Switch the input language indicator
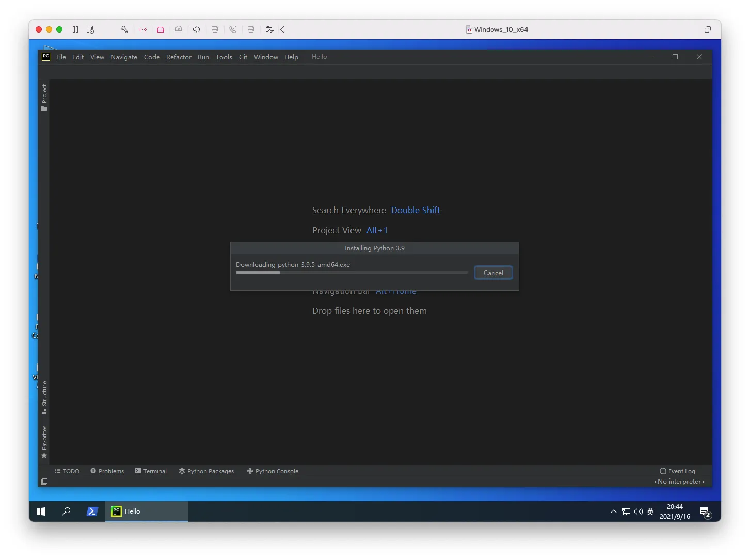The image size is (750, 560). click(x=650, y=511)
